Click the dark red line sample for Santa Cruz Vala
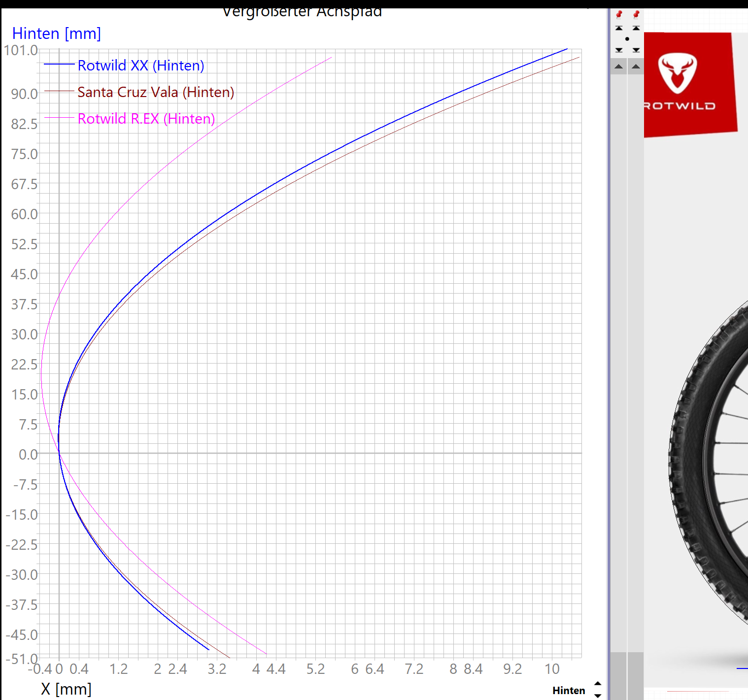 tap(59, 91)
